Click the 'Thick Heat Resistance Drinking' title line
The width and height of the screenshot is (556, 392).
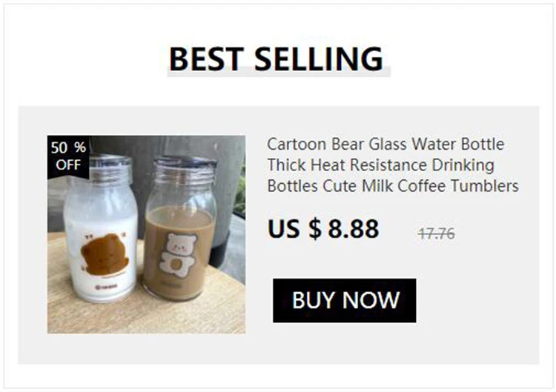point(380,165)
